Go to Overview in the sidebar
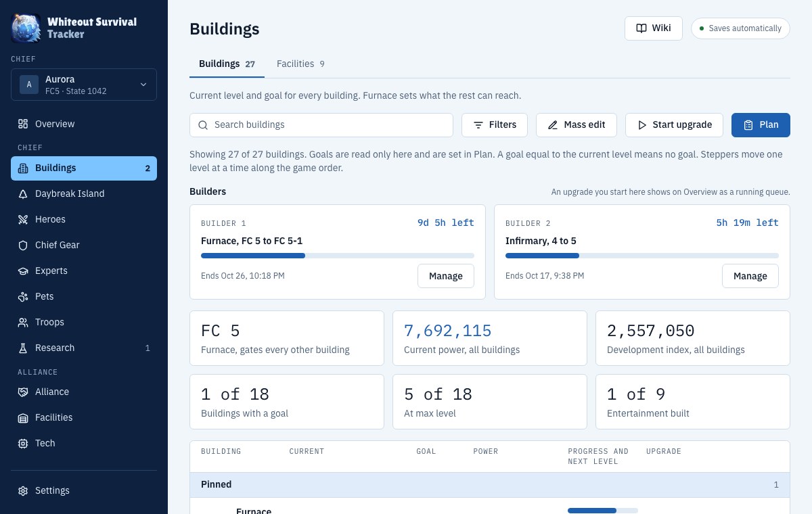The image size is (812, 514). pyautogui.click(x=84, y=124)
